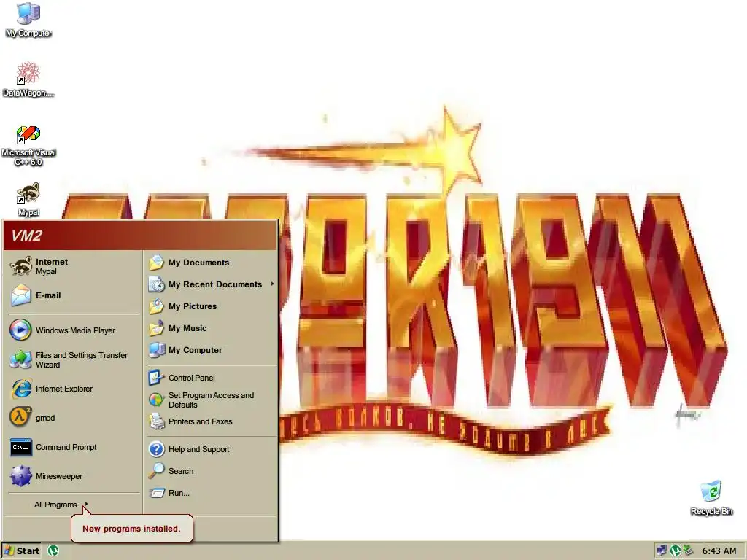Click Files and Settings Transfer Wizard label

coord(82,359)
